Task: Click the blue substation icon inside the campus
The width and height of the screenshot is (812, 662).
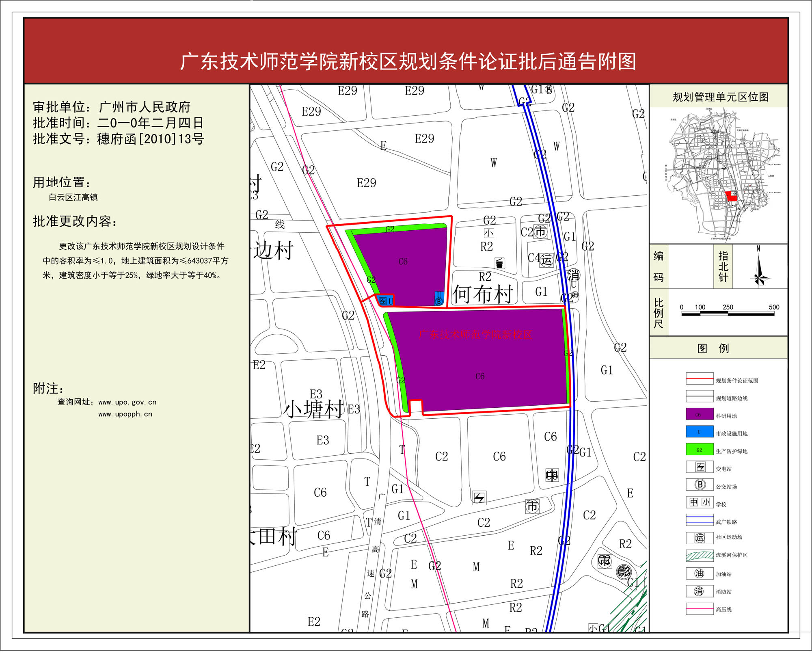Action: click(x=382, y=301)
